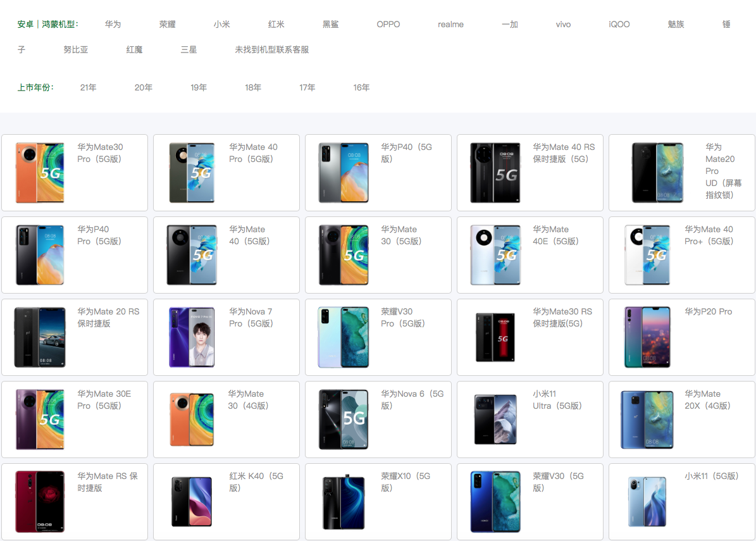Click the 华为Mate30 Pro（5G版） model name
This screenshot has width=756, height=541.
click(x=100, y=153)
